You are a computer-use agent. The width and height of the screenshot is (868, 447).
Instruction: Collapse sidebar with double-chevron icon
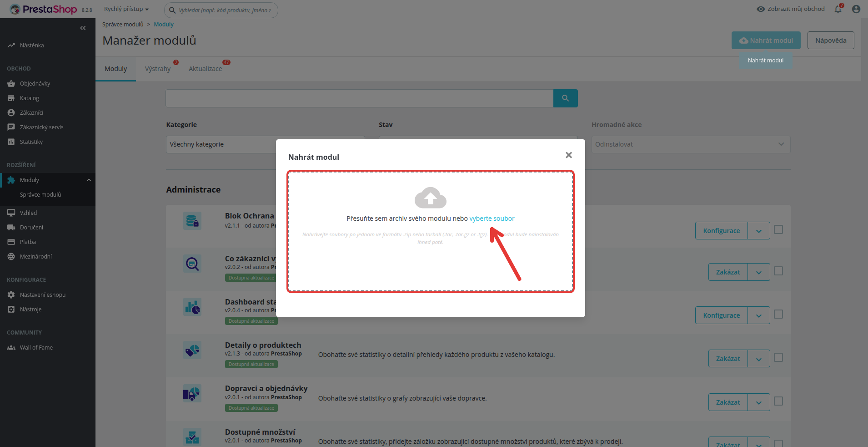coord(83,28)
